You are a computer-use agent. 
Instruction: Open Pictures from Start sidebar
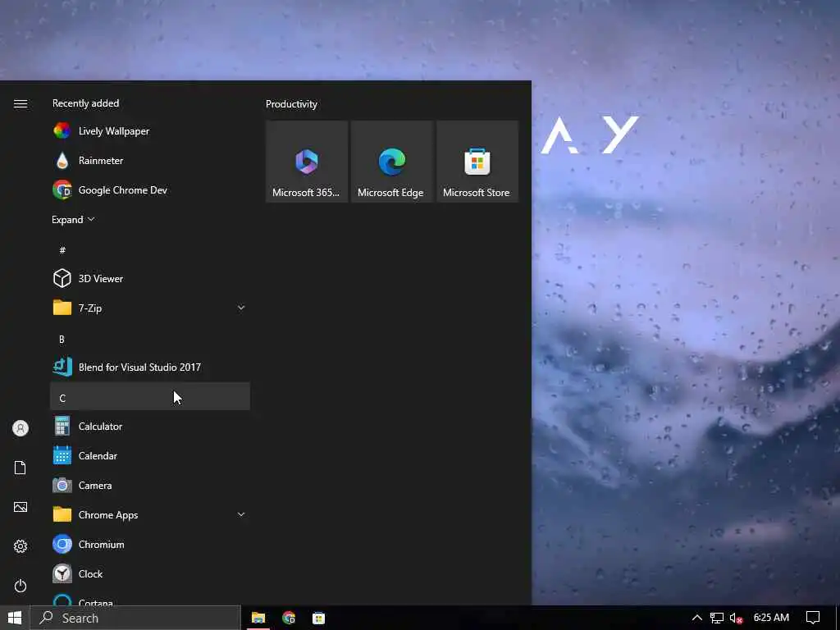(21, 507)
